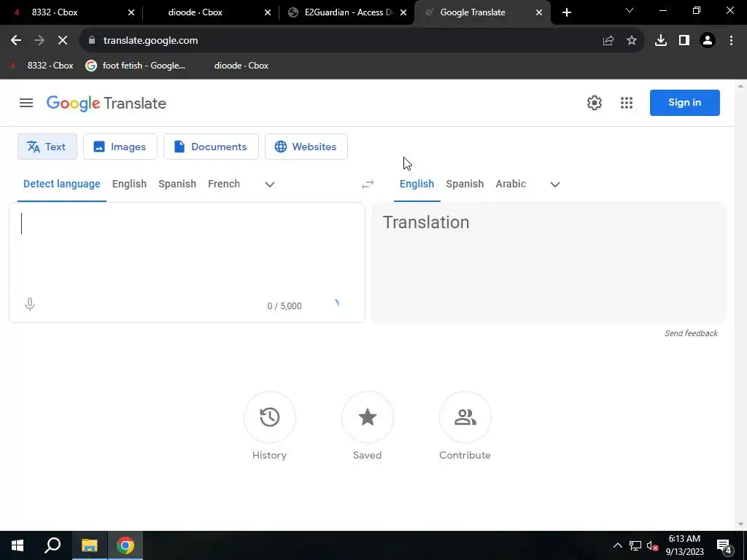
Task: Click the page vertical scrollbar
Action: (740, 305)
